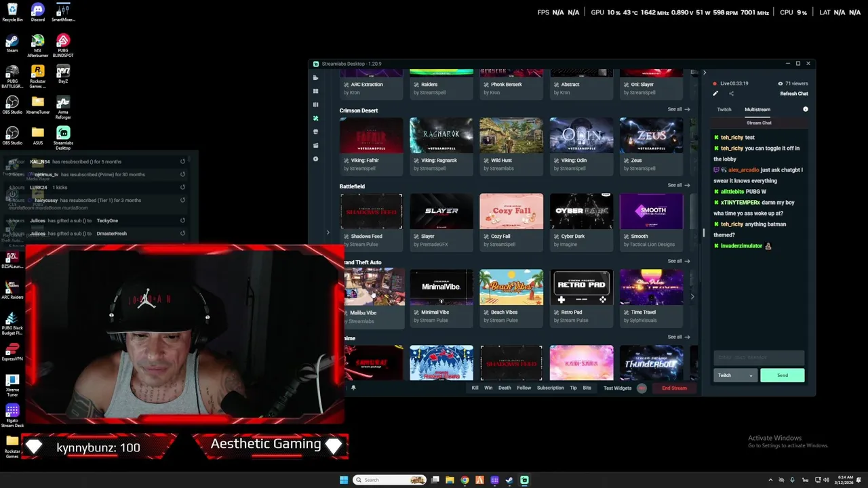Switch to the Multistream tab

tap(757, 109)
